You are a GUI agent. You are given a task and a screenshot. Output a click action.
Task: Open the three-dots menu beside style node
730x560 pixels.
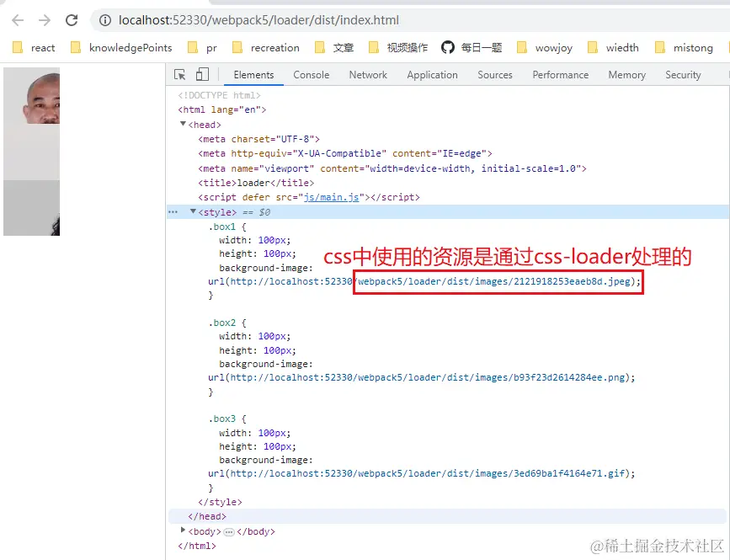173,212
